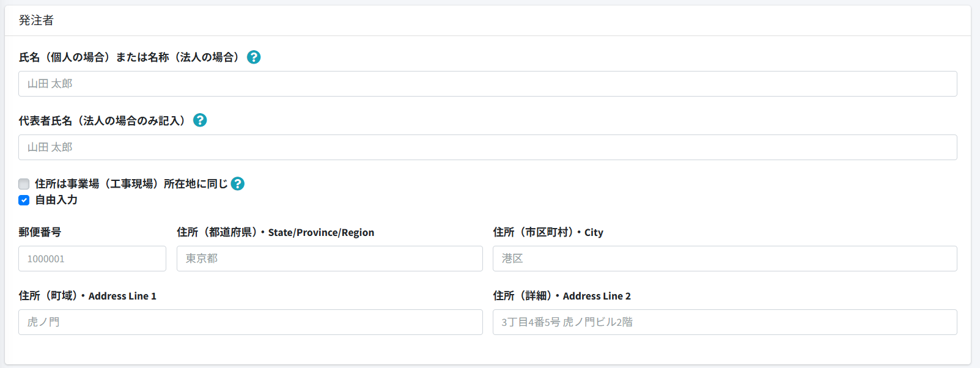Click the 氏名（個人の場合）name input field
The image size is (980, 368).
(x=487, y=84)
